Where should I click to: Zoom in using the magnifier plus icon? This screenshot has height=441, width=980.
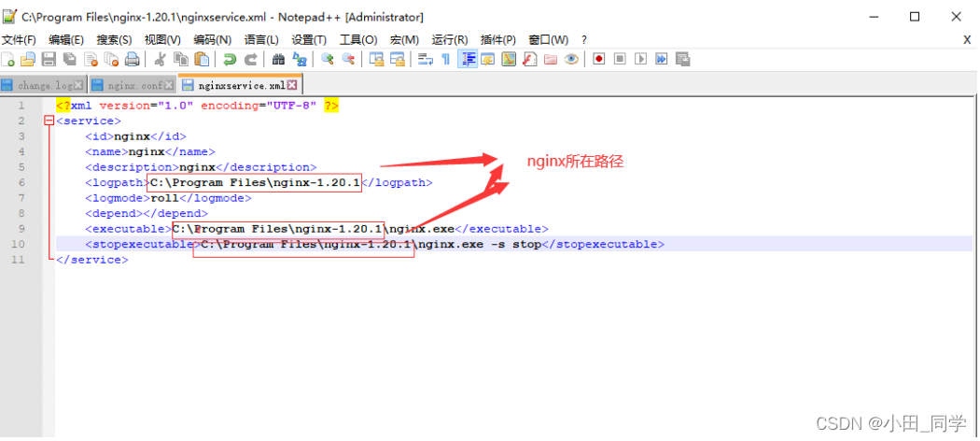328,60
